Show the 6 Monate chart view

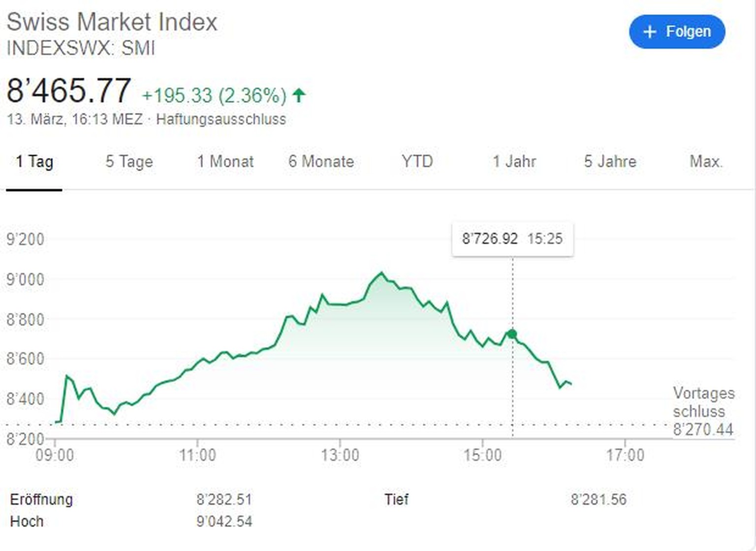click(321, 162)
